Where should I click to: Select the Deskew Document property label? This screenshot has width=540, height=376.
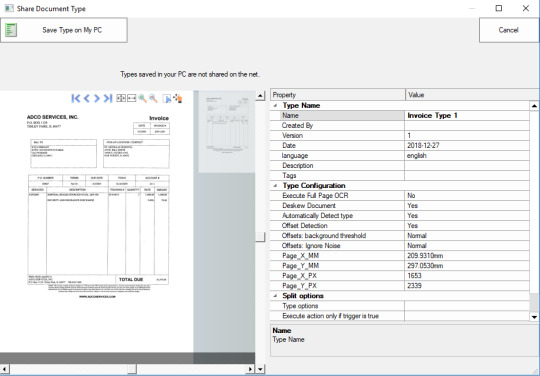click(309, 206)
